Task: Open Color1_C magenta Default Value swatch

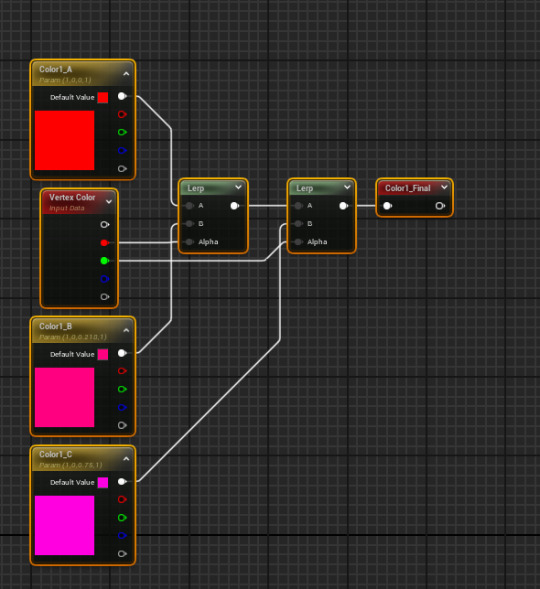Action: tap(103, 483)
